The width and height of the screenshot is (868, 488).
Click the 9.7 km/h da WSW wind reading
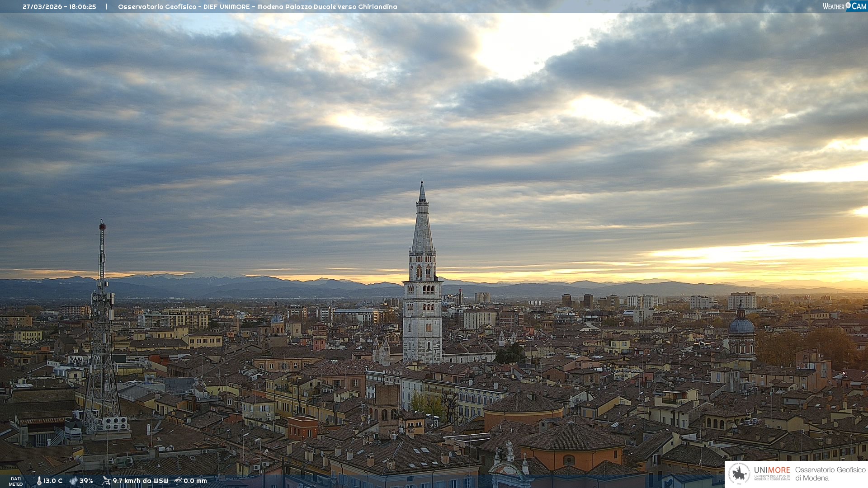click(x=140, y=481)
